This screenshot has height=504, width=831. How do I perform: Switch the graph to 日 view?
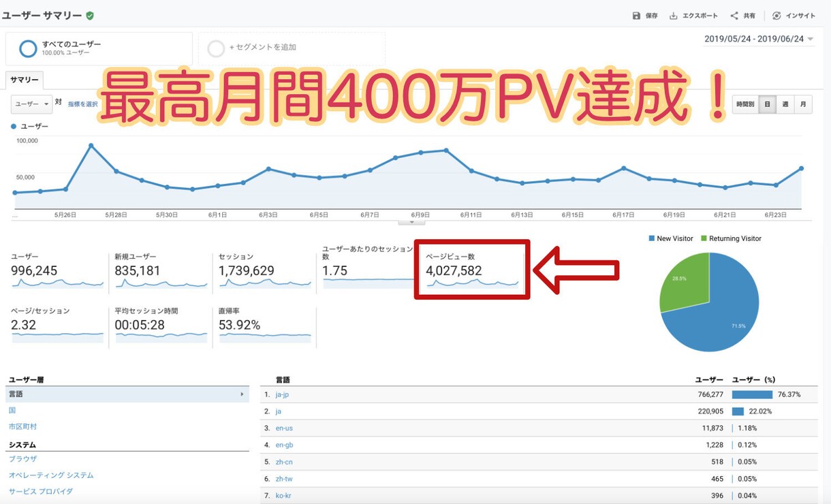coord(768,104)
